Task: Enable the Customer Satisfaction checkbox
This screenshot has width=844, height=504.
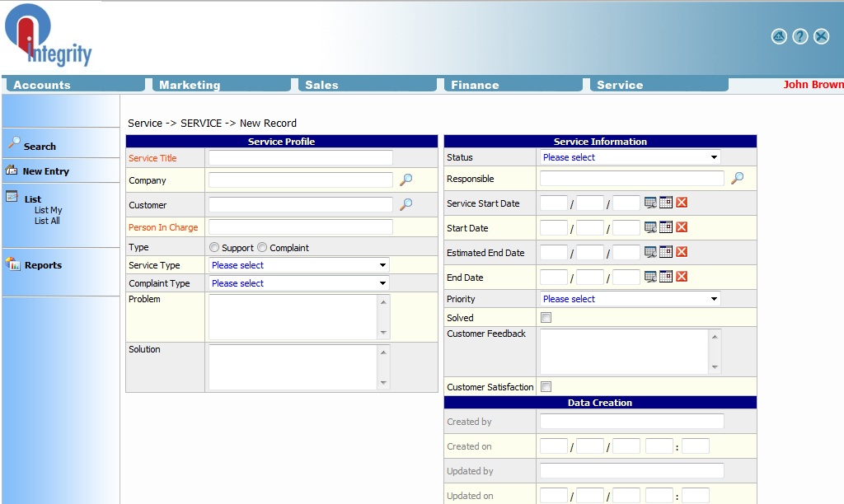Action: coord(546,387)
